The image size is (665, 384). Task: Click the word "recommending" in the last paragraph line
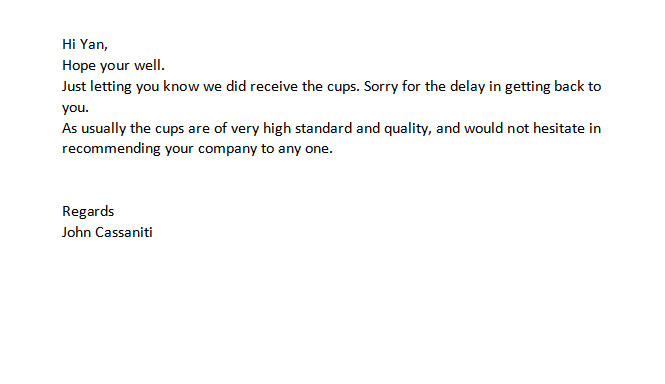[x=111, y=149]
